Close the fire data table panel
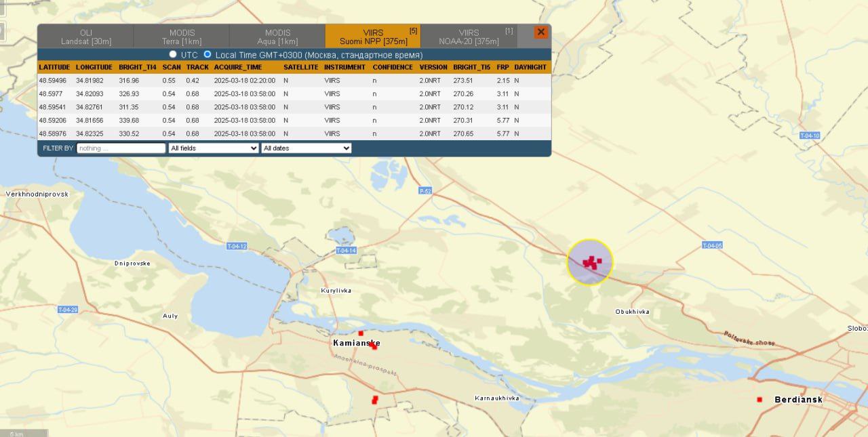 540,32
